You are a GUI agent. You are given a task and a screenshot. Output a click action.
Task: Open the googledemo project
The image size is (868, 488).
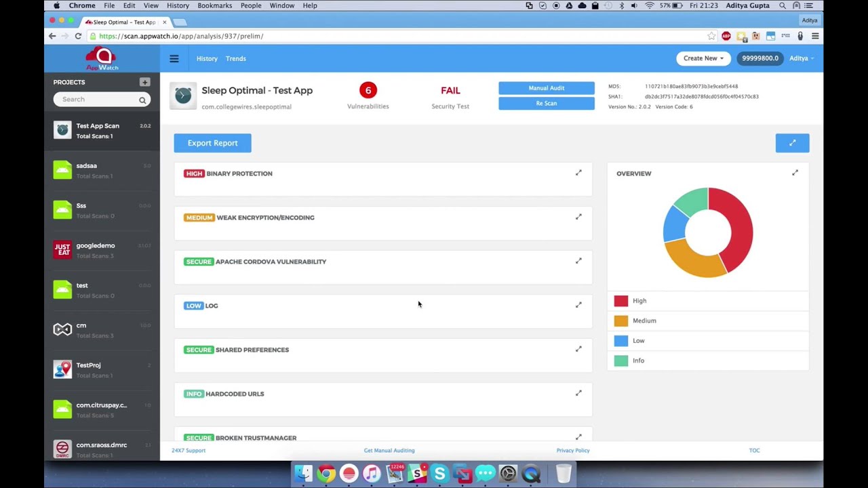[x=102, y=250]
